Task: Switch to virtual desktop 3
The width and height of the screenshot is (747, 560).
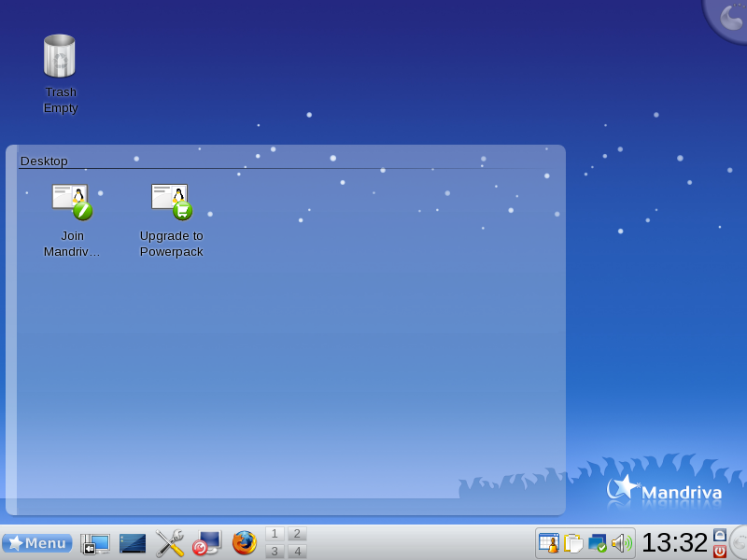Action: pyautogui.click(x=275, y=551)
